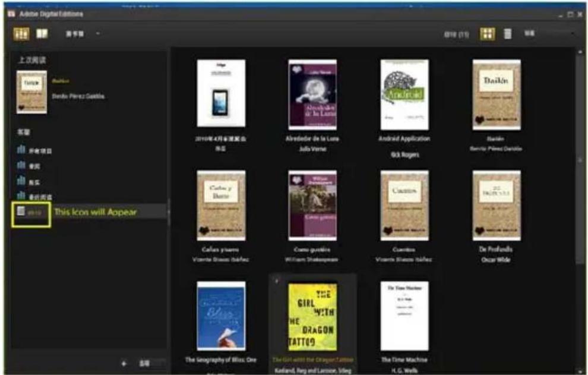The image size is (588, 375).
Task: Click library scrollbar up arrow
Action: (580, 52)
